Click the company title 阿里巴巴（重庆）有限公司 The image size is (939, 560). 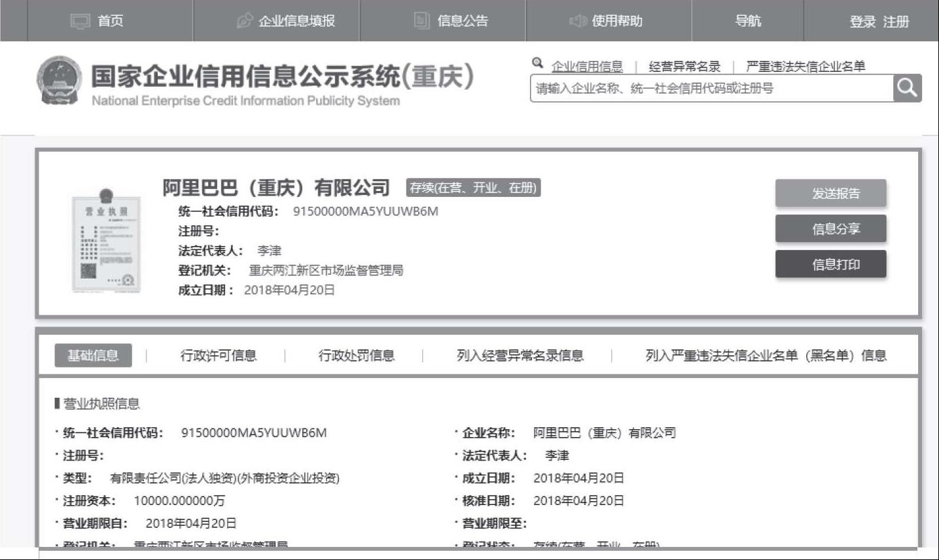276,188
